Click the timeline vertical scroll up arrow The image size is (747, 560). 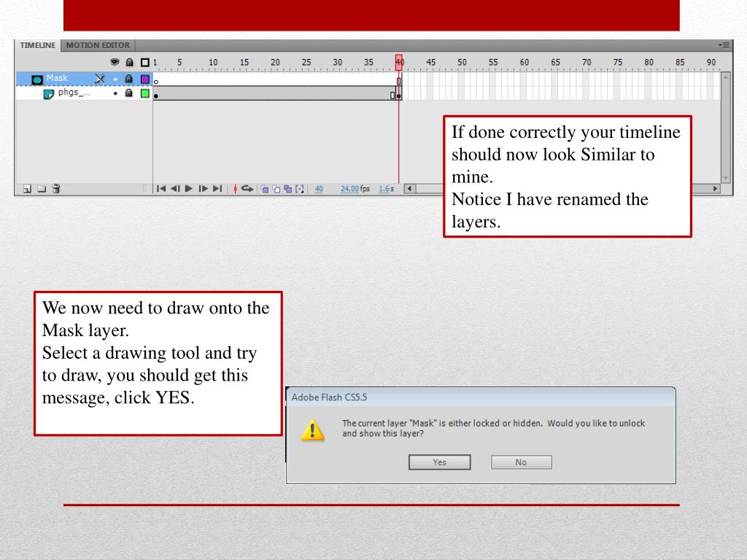click(x=726, y=77)
